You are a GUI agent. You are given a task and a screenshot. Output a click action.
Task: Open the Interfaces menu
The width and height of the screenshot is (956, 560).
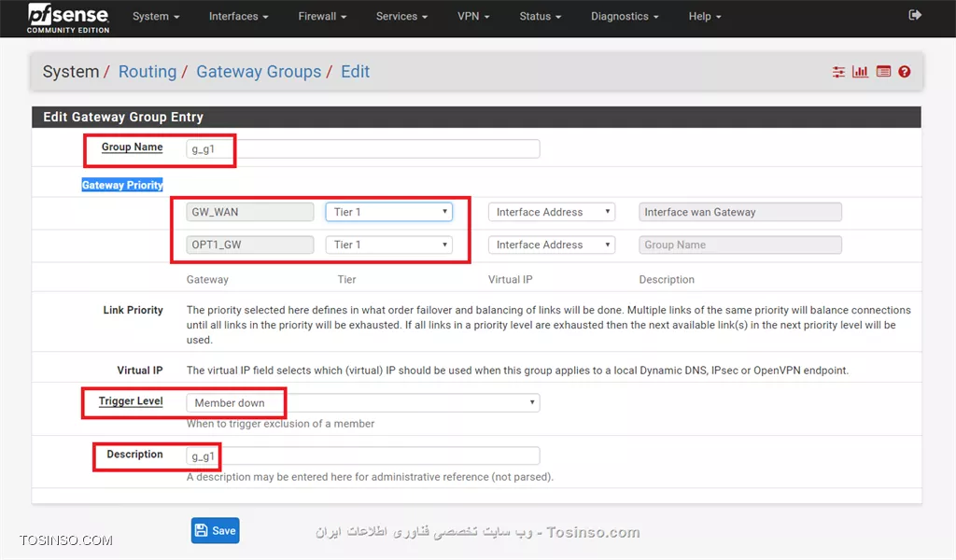pyautogui.click(x=238, y=17)
